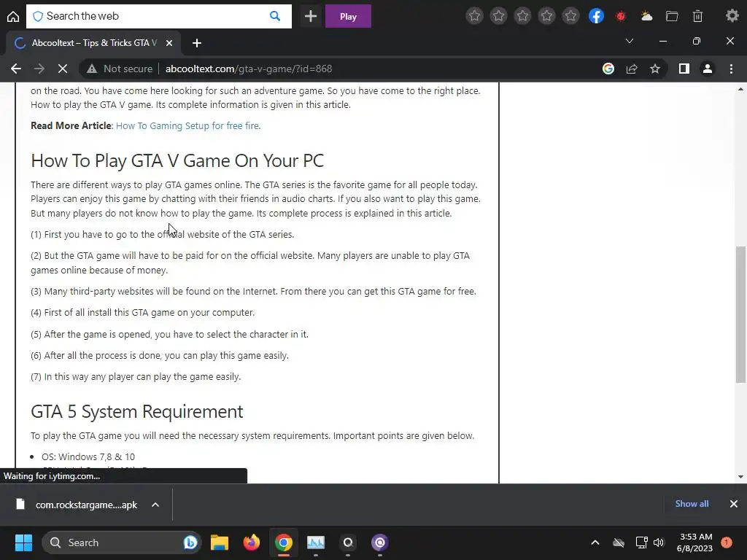Open the magnifier Q app in taskbar
Image resolution: width=747 pixels, height=560 pixels.
click(x=348, y=542)
